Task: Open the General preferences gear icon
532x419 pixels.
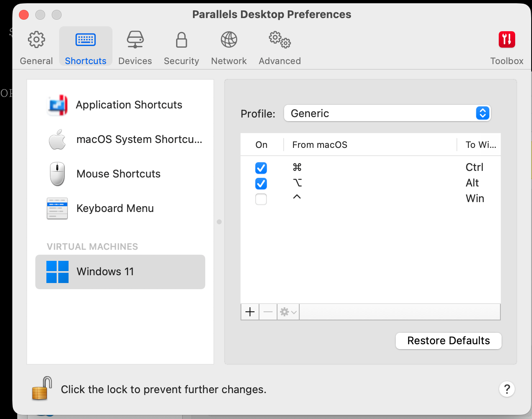Action: 37,40
